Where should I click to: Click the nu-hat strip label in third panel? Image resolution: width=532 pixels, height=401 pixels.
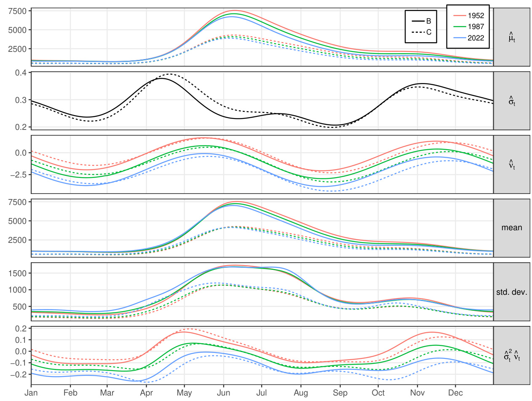pyautogui.click(x=511, y=164)
